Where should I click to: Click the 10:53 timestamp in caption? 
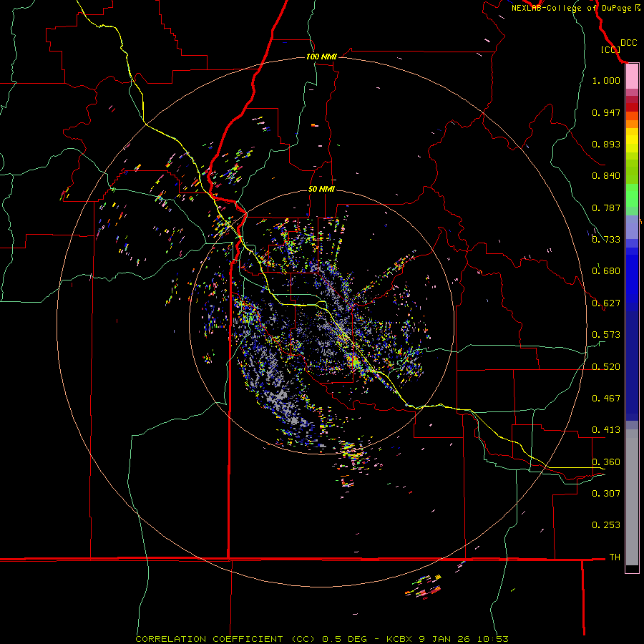(493, 639)
